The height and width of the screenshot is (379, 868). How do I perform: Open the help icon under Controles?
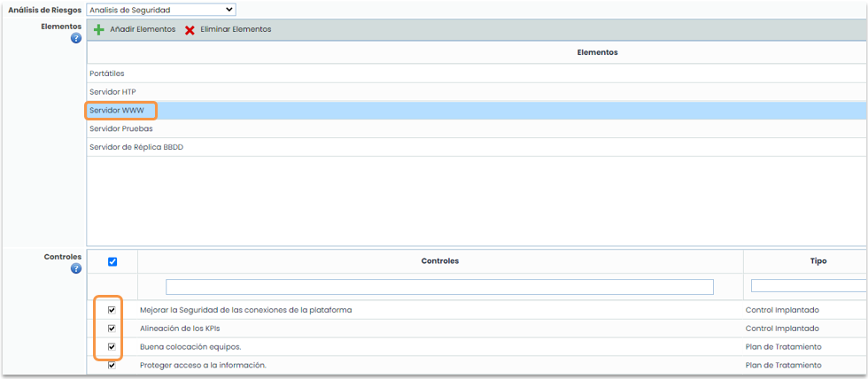click(76, 269)
